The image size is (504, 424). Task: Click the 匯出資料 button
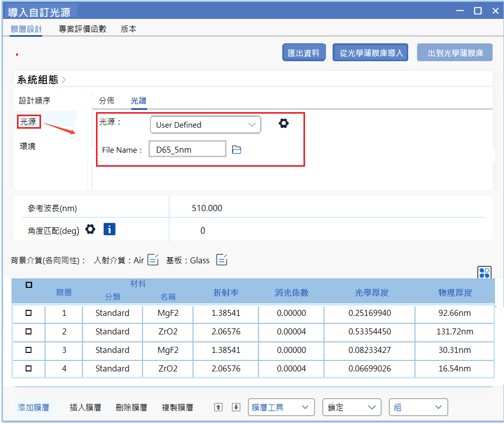click(304, 53)
